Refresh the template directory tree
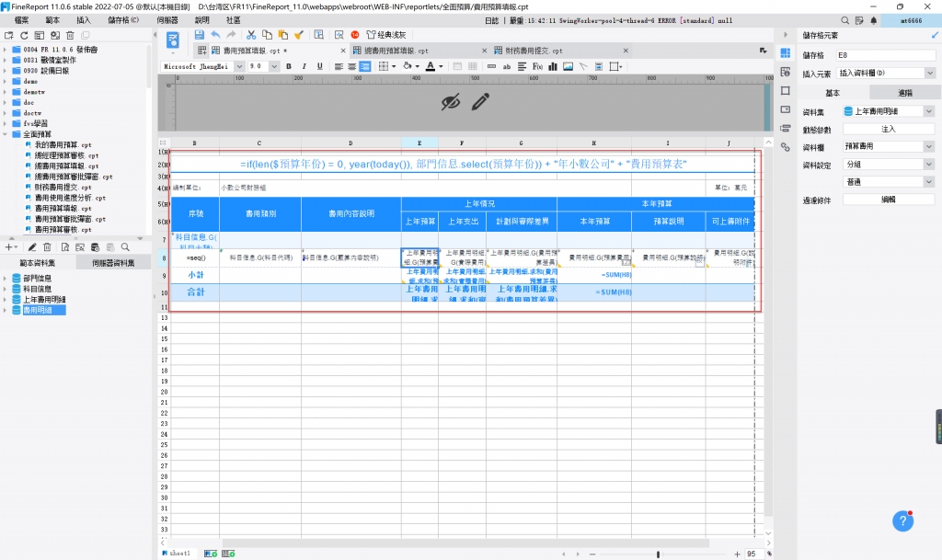The image size is (942, 560). click(x=24, y=36)
